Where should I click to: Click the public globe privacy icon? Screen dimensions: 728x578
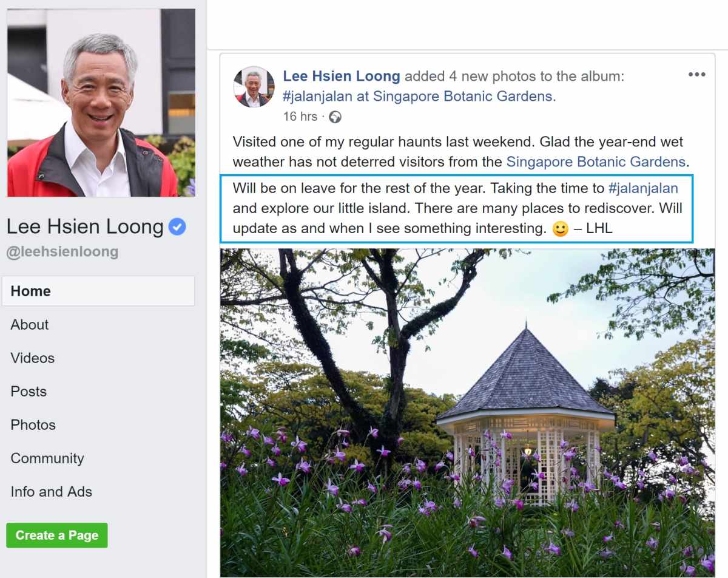(335, 117)
